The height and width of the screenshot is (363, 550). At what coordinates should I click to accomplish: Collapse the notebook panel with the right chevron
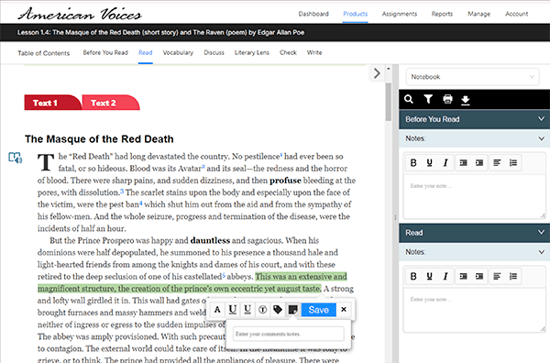click(x=377, y=73)
